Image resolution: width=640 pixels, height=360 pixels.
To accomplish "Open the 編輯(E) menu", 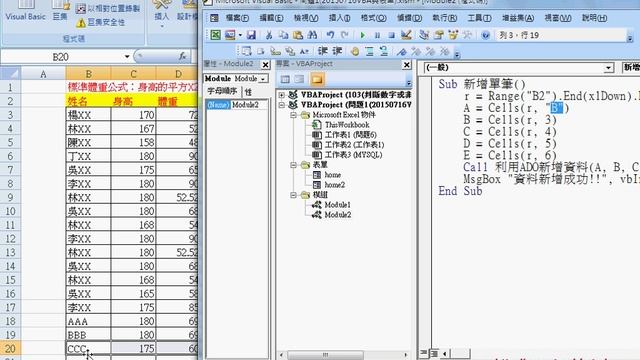I will click(x=271, y=18).
